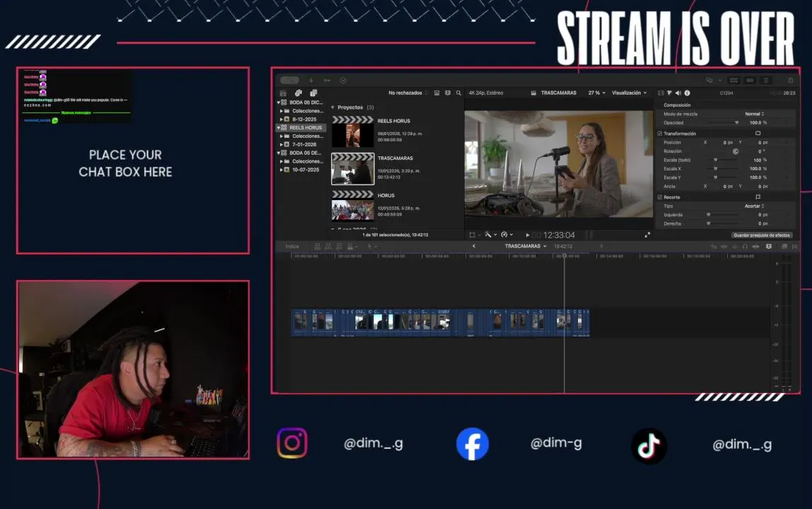The image size is (812, 509).
Task: Toggle the browser panel layout icon
Action: (x=733, y=81)
